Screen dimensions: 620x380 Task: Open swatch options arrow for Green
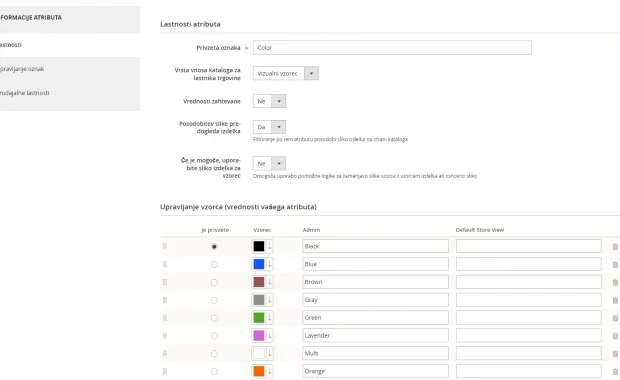[x=270, y=317]
